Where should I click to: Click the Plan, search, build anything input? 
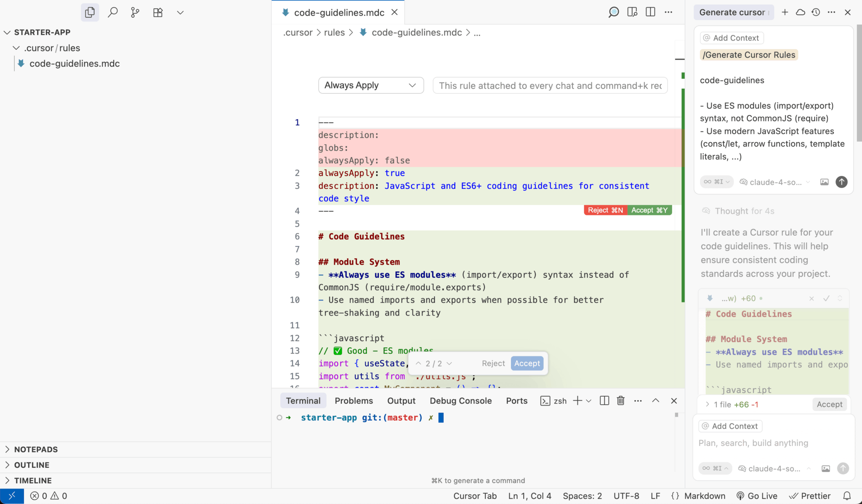774,443
